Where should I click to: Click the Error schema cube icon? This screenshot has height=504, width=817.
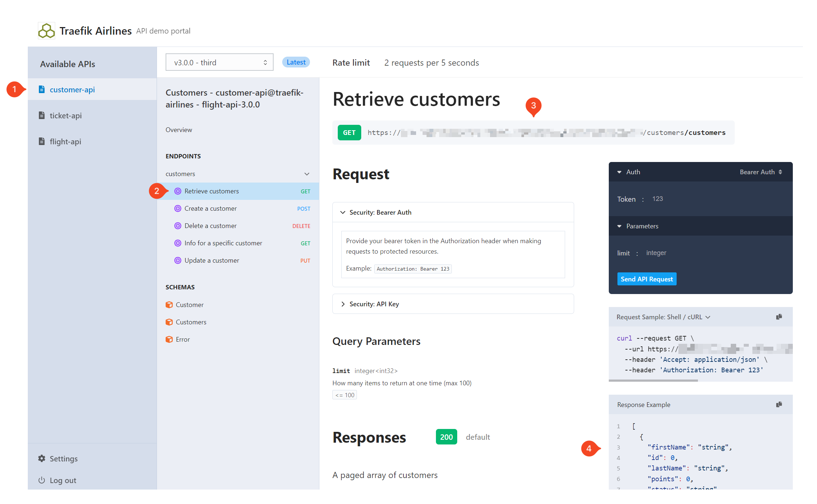point(169,339)
